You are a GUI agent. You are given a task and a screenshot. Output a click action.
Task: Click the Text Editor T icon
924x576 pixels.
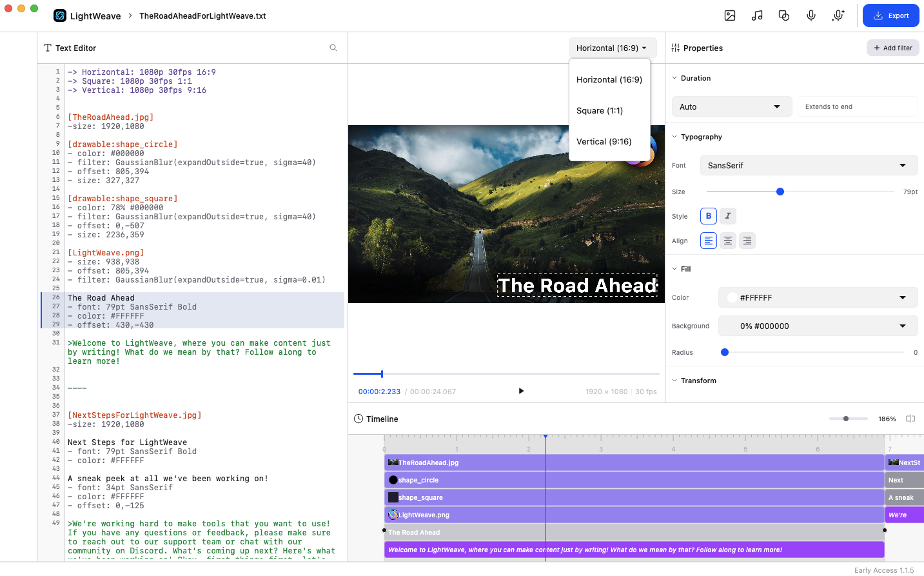tap(48, 48)
